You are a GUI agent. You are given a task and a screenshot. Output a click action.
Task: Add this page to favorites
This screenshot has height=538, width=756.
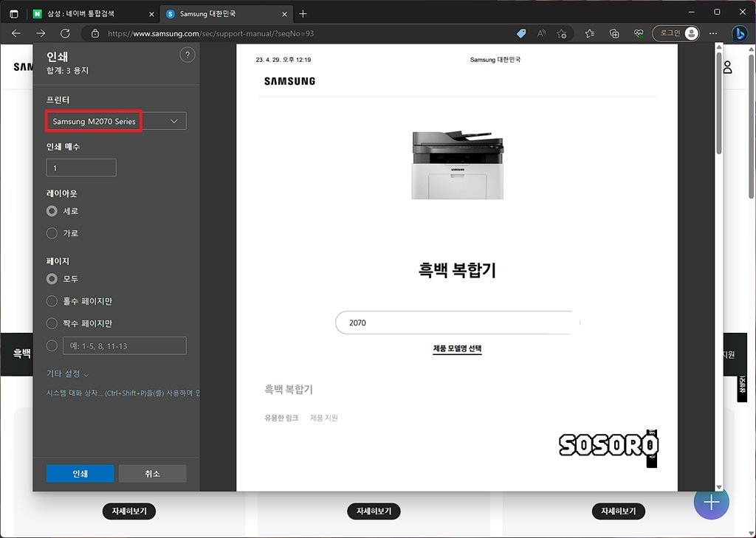coord(562,33)
